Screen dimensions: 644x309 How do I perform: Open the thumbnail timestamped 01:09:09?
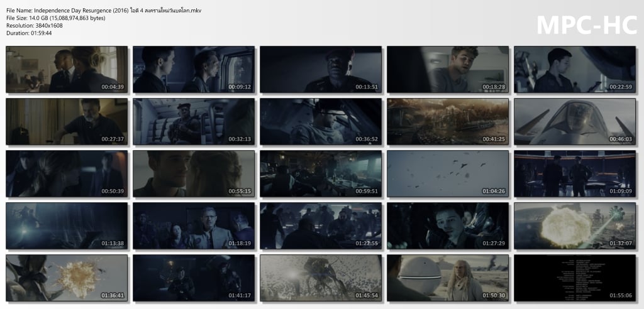[575, 173]
